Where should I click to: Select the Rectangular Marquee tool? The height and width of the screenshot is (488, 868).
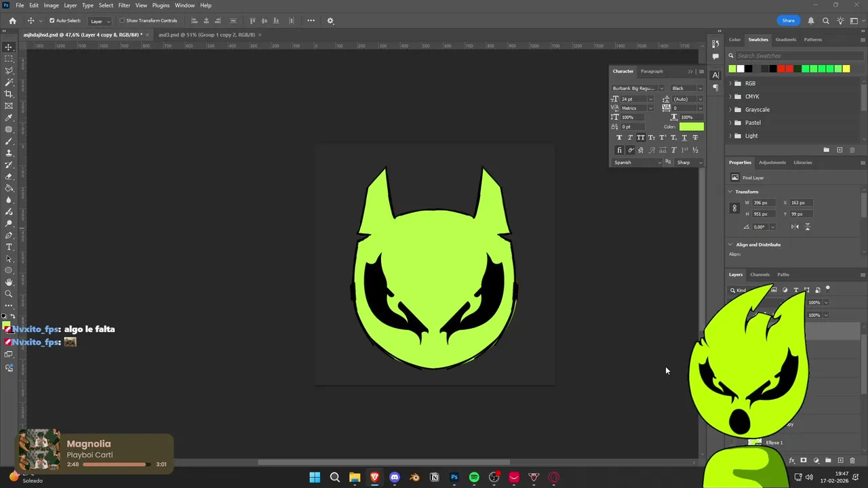click(9, 59)
